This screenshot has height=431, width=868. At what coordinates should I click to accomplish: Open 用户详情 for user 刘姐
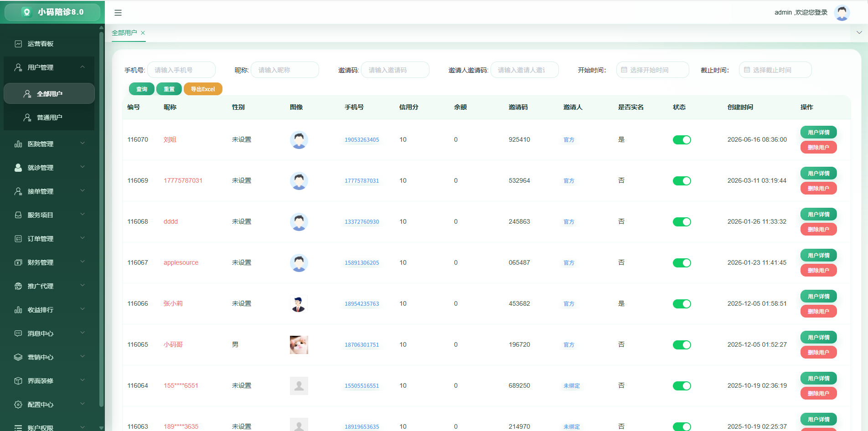click(x=818, y=133)
